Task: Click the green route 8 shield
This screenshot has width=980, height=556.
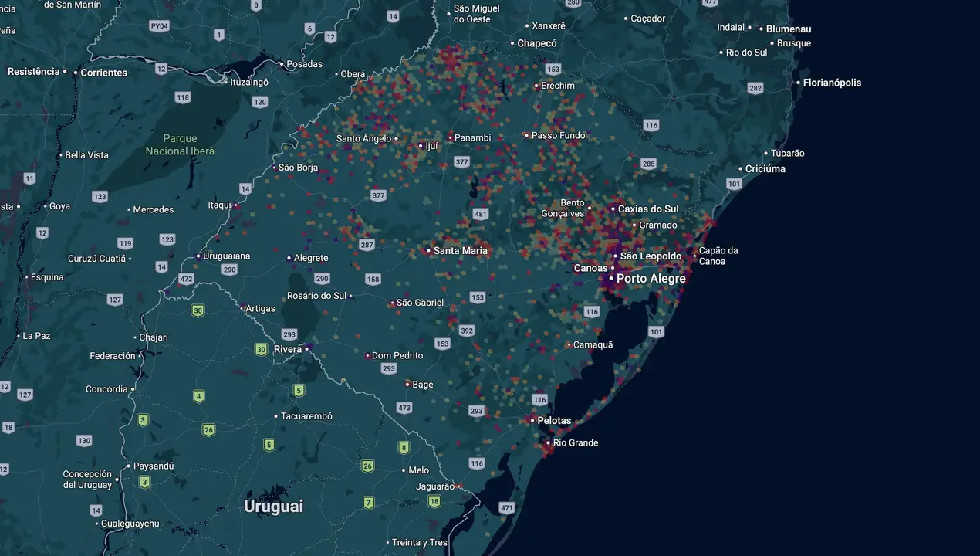Action: [x=404, y=447]
